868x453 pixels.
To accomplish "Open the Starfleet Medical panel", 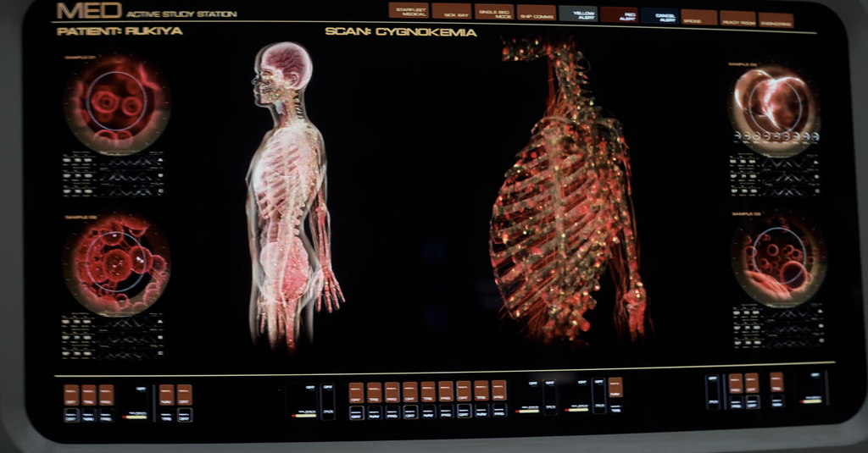I will [x=409, y=10].
